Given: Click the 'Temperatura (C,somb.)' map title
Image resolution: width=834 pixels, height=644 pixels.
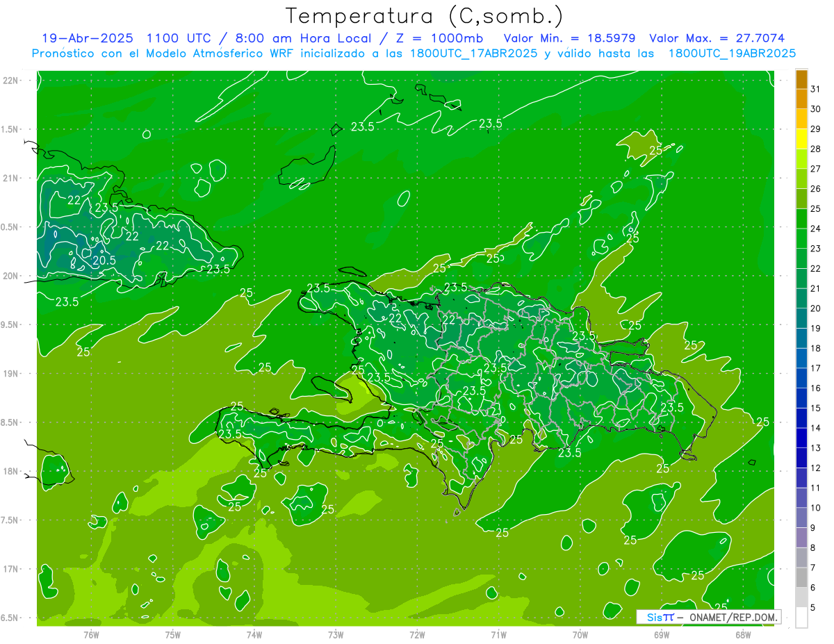Looking at the screenshot, I should [424, 16].
